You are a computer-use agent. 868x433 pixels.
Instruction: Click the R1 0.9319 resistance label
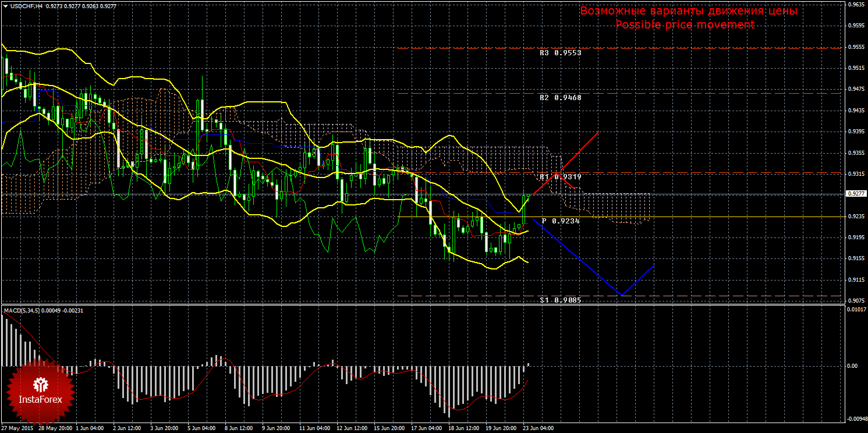point(560,176)
